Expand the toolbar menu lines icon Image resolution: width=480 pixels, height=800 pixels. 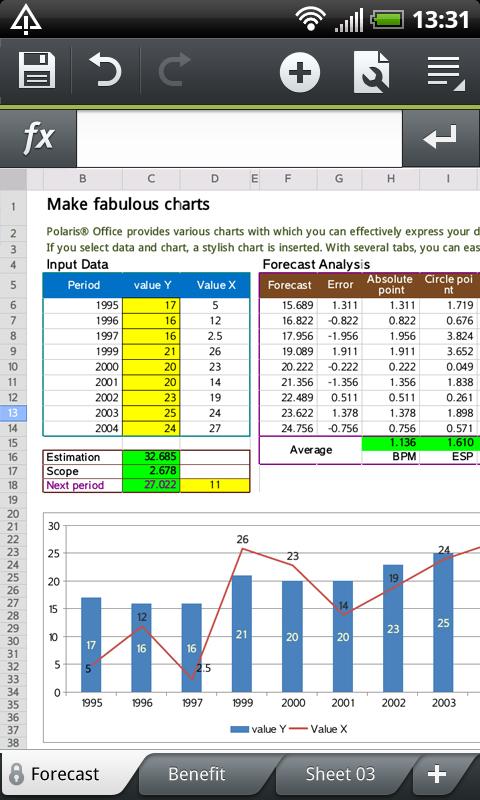(x=445, y=71)
